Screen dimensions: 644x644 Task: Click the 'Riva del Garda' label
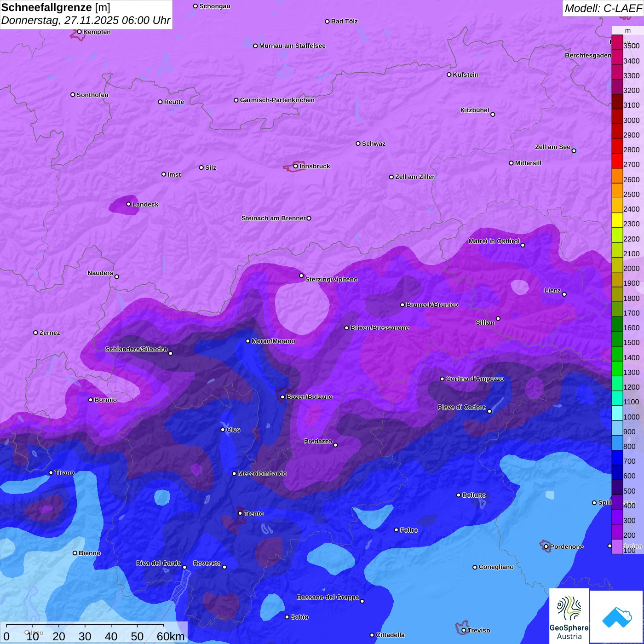click(x=159, y=563)
